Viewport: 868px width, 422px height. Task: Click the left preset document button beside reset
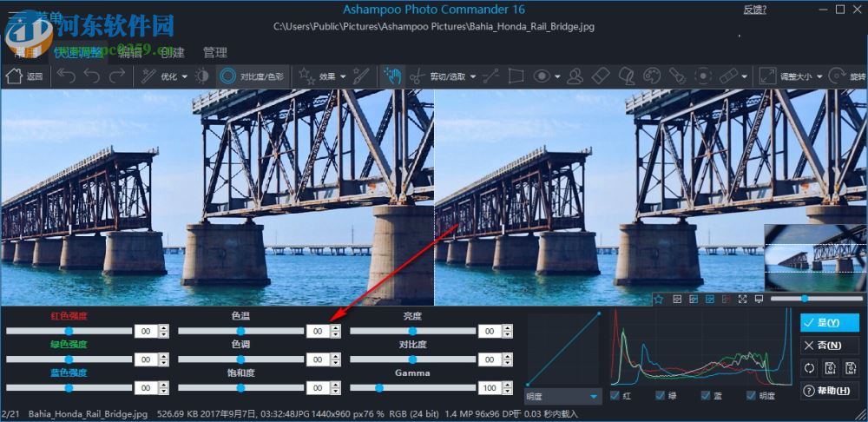[x=830, y=367]
